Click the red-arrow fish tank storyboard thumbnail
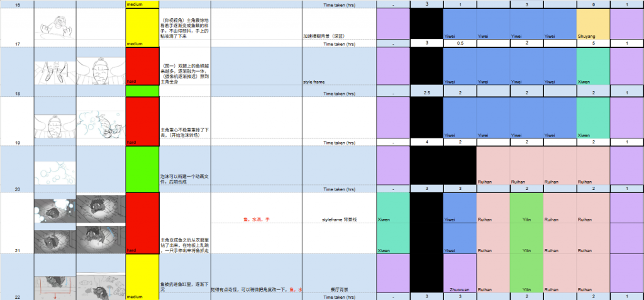 coord(54,283)
